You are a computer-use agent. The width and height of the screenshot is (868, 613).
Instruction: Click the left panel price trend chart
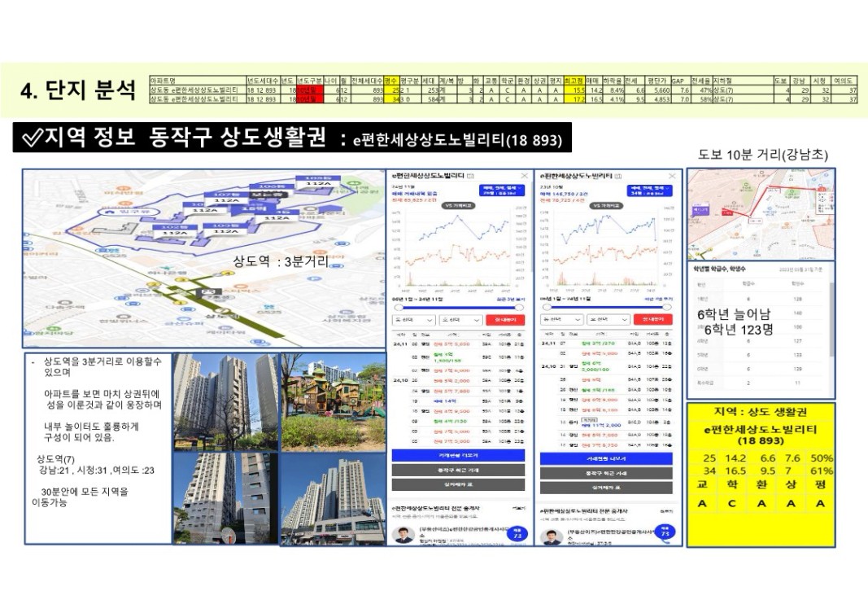pos(458,249)
